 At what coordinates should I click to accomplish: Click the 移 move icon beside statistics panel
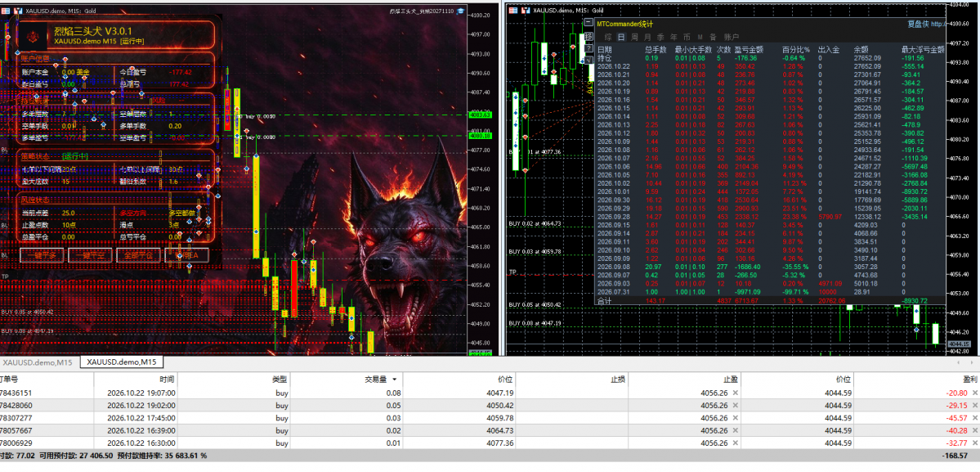[588, 36]
